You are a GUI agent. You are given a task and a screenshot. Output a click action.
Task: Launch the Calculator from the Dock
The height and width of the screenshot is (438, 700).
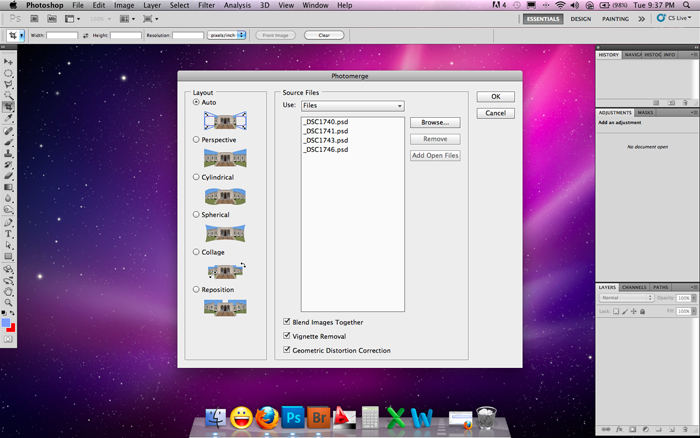(x=370, y=418)
